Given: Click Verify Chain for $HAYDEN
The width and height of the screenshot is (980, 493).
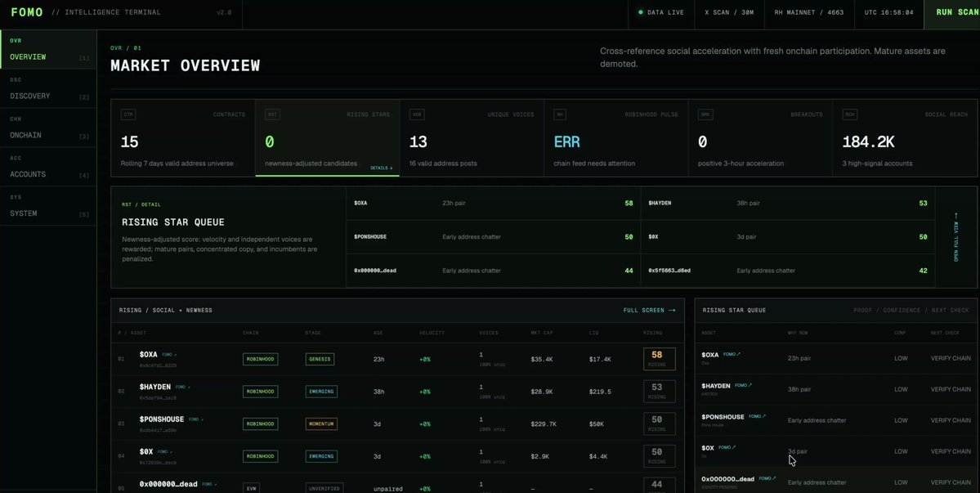Looking at the screenshot, I should point(951,389).
